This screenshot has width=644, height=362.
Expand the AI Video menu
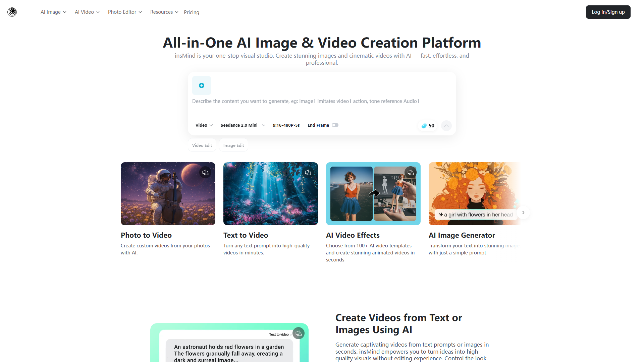click(x=87, y=12)
